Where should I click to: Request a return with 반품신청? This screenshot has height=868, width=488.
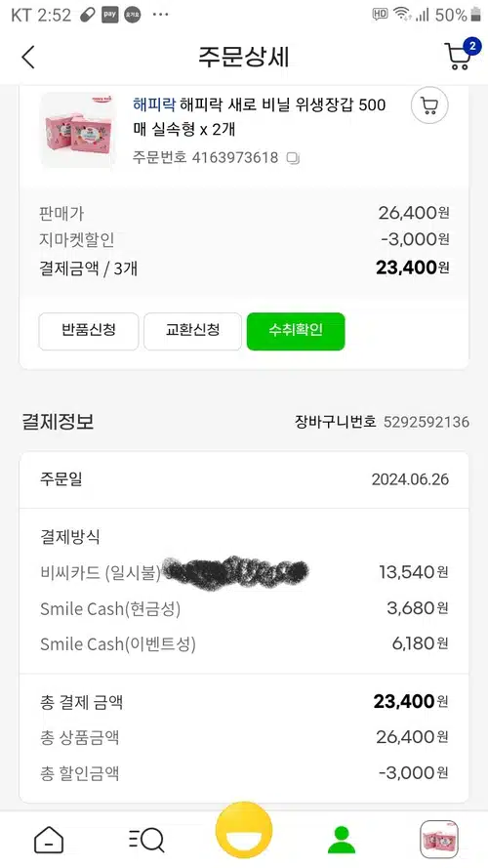tap(89, 331)
